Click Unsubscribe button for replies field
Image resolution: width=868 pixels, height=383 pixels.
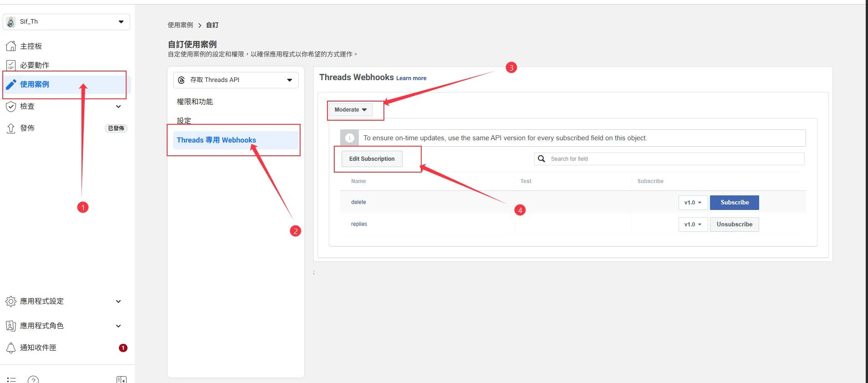(735, 225)
